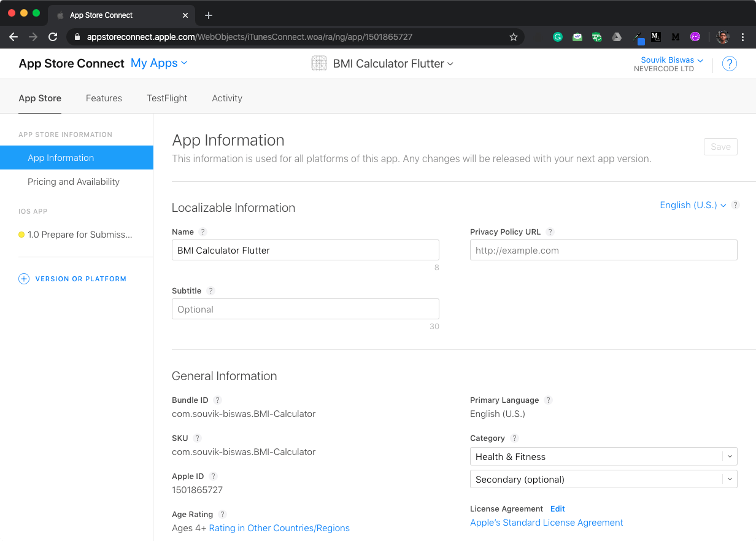
Task: Change localization from English (U.S.)
Action: [693, 205]
